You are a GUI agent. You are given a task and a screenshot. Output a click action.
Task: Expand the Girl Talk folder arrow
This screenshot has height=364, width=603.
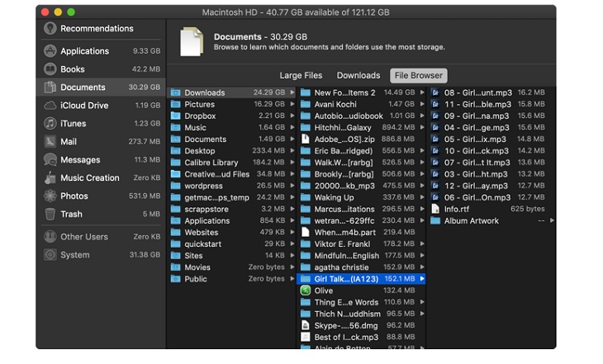(422, 279)
